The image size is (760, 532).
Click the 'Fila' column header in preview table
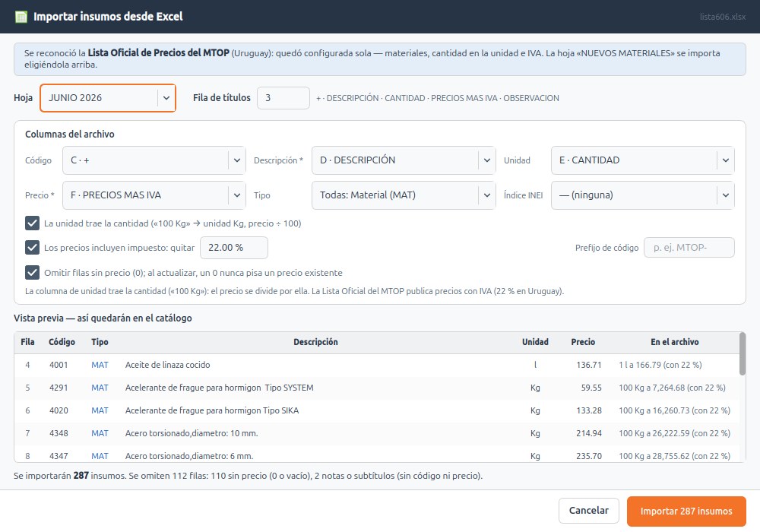[x=27, y=342]
